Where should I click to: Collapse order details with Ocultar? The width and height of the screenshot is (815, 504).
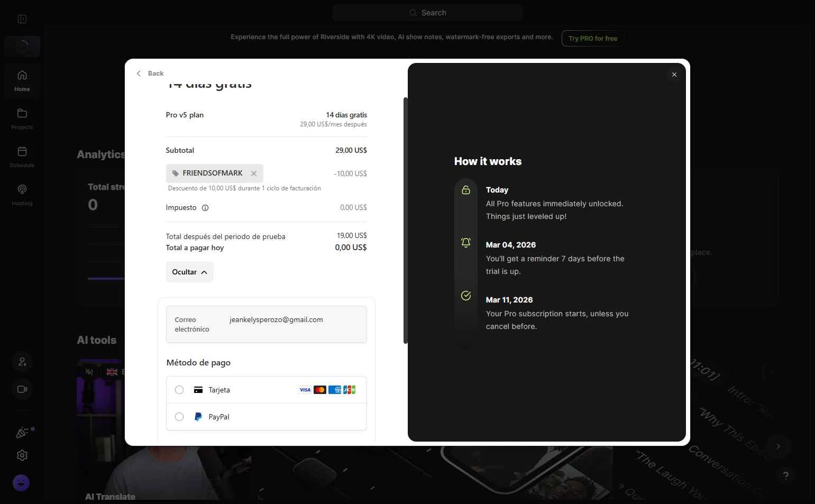pyautogui.click(x=189, y=272)
